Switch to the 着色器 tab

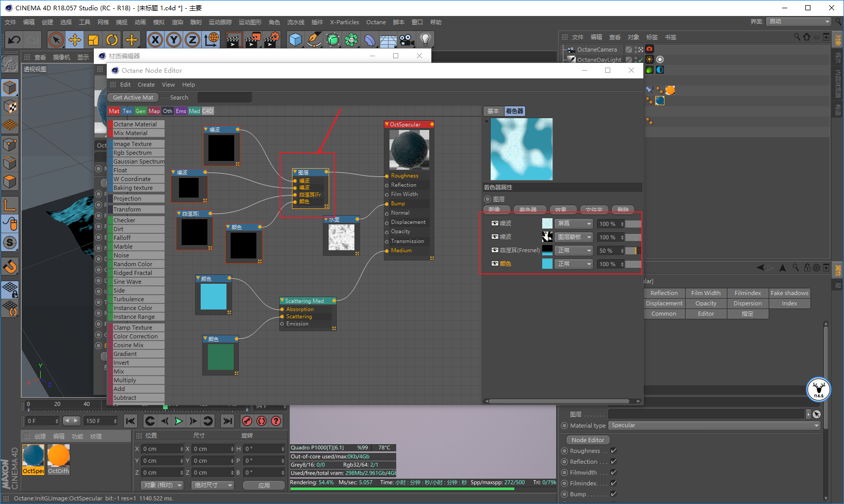[514, 111]
